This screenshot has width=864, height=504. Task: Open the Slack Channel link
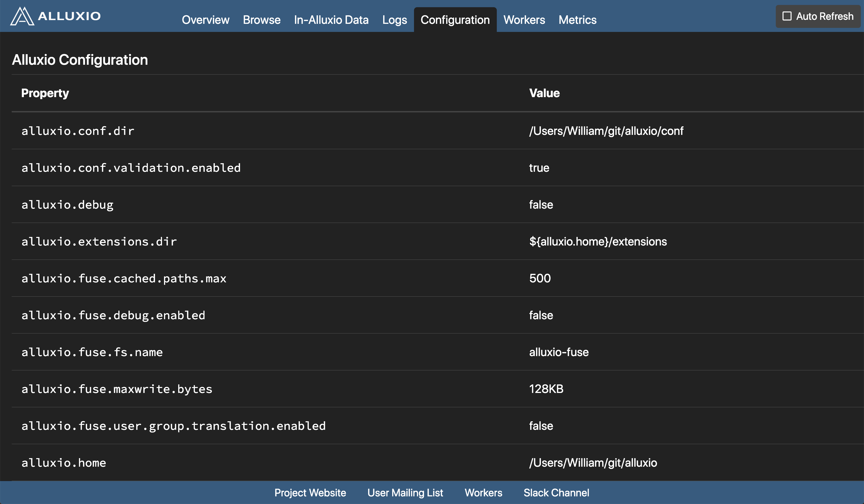coord(556,493)
